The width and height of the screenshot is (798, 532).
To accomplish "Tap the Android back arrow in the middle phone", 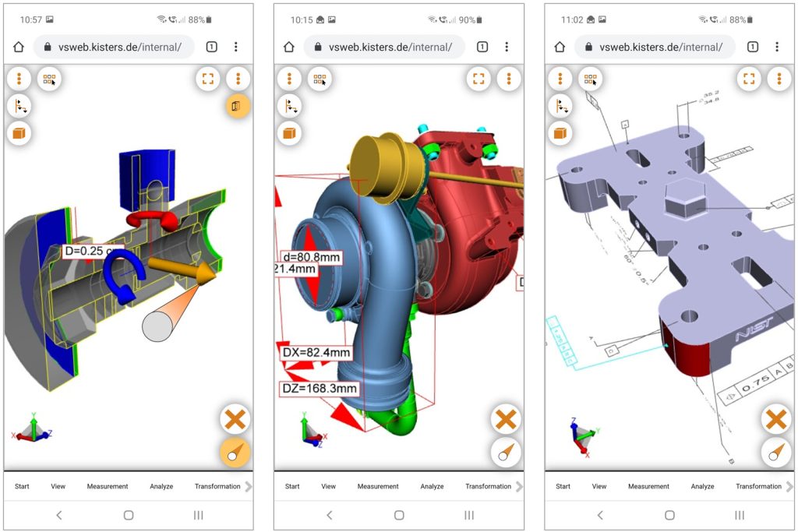I will pyautogui.click(x=329, y=515).
